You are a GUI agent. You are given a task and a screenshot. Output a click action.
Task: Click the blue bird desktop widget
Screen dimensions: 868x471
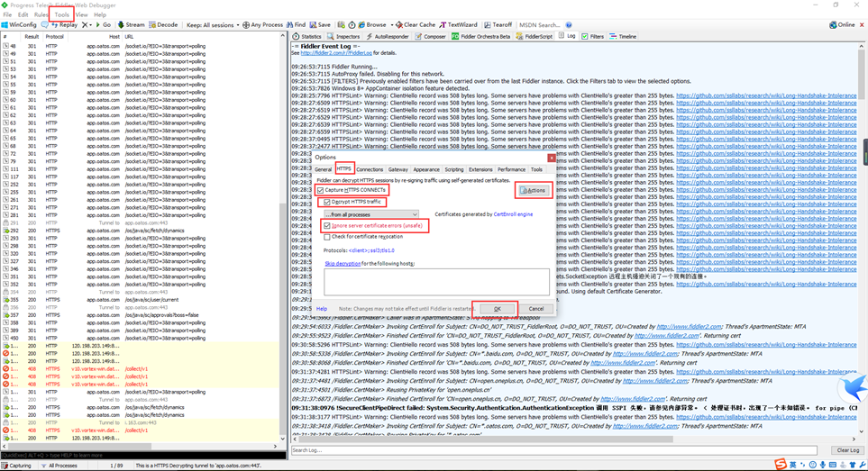click(854, 387)
